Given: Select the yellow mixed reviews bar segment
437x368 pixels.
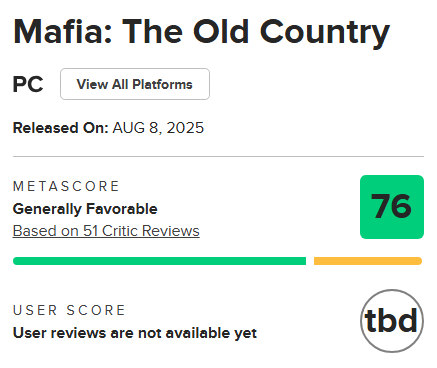Looking at the screenshot, I should (368, 261).
